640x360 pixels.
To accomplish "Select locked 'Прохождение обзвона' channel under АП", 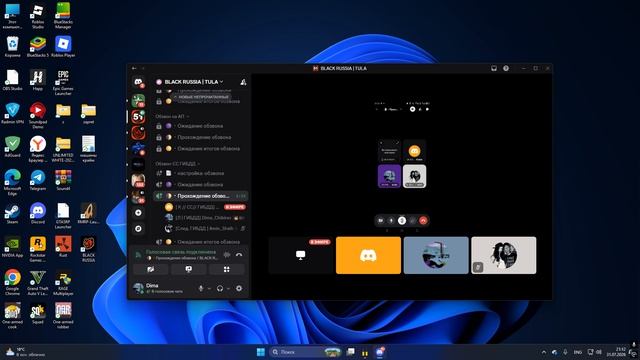I will tap(201, 138).
